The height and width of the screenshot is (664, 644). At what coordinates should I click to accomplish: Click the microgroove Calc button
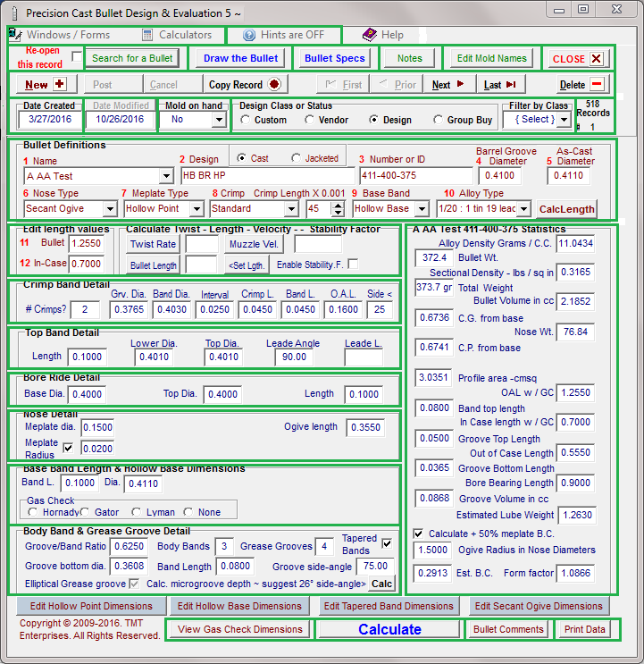click(x=381, y=584)
